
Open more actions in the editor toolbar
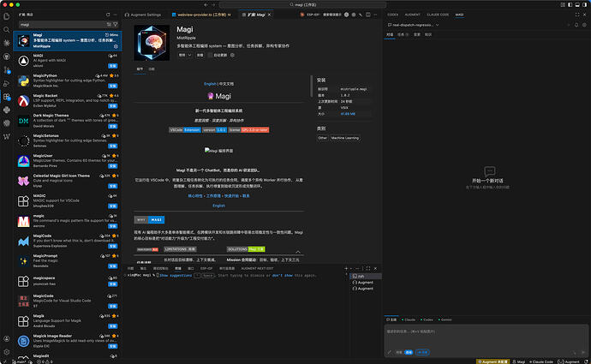[375, 15]
